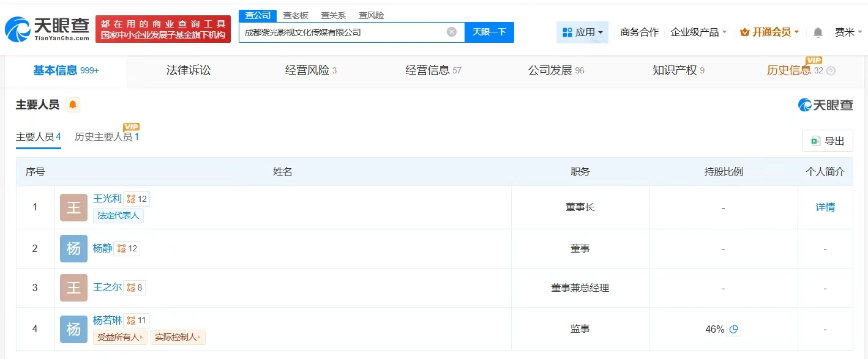868x359 pixels.
Task: Open the 详情 link for 王光利
Action: [825, 207]
